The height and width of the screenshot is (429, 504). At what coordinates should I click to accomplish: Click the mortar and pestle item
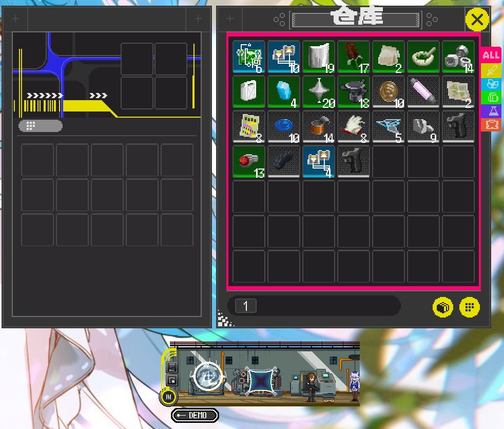[x=423, y=57]
